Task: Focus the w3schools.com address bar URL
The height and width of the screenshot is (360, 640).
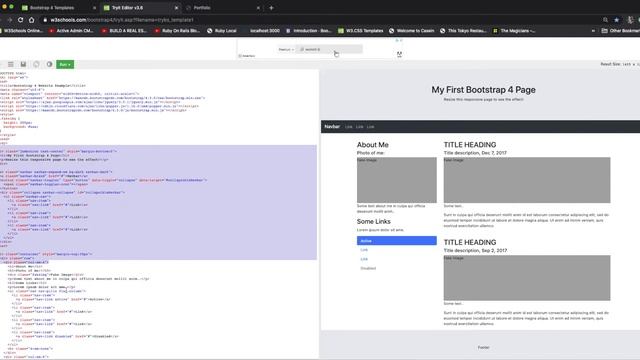Action: point(122,20)
